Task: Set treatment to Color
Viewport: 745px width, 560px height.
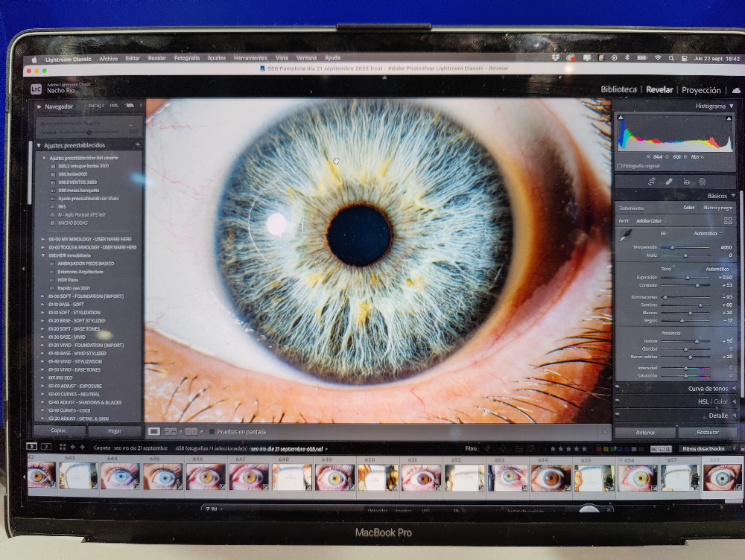Action: (x=688, y=208)
